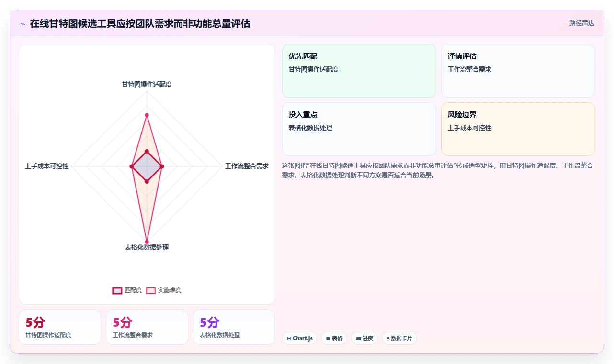Click the 表格化数据处理 radar axis label
614x364 pixels.
tap(147, 247)
